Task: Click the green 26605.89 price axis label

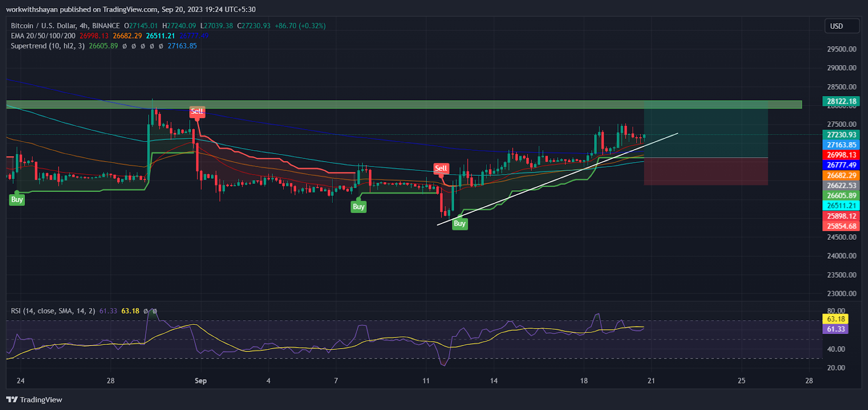Action: point(841,196)
